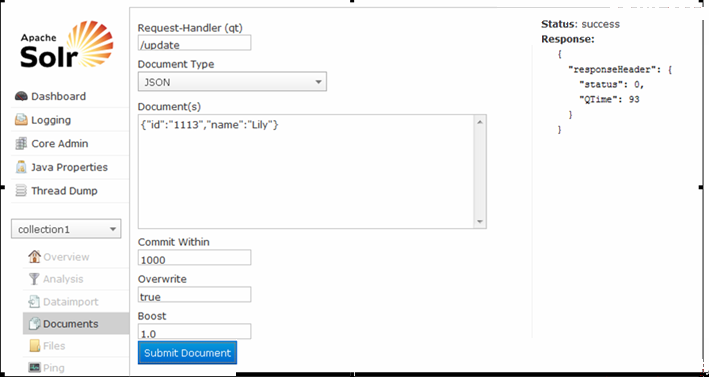Click the Request-Handler /update field

point(194,44)
